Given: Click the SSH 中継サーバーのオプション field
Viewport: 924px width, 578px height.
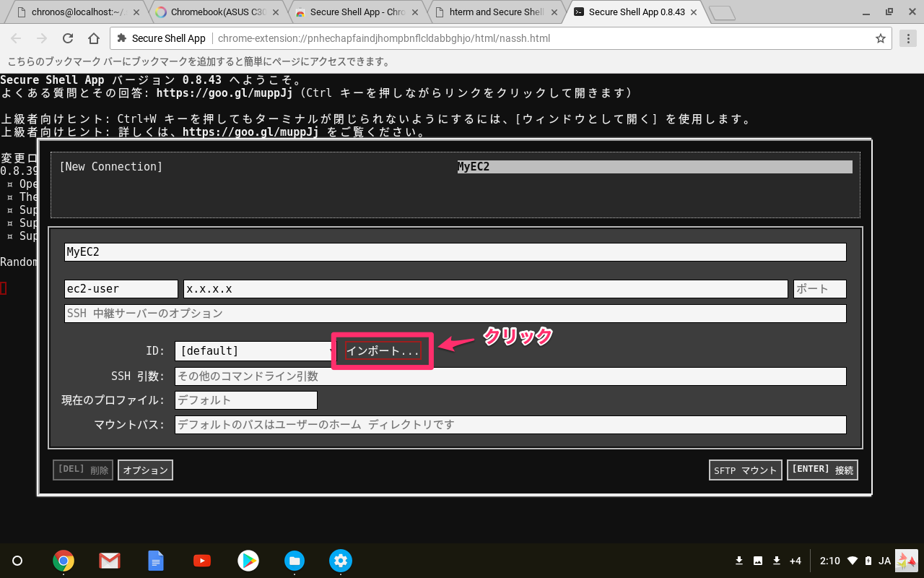Looking at the screenshot, I should coord(456,314).
